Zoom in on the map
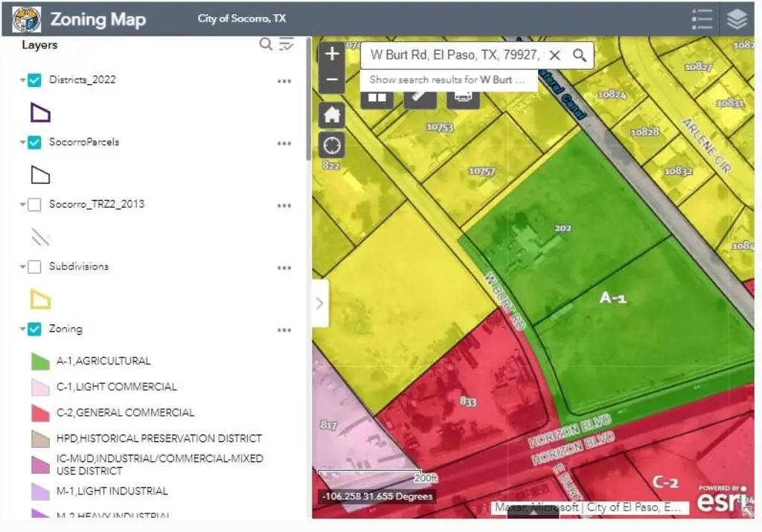The width and height of the screenshot is (762, 532). tap(332, 54)
